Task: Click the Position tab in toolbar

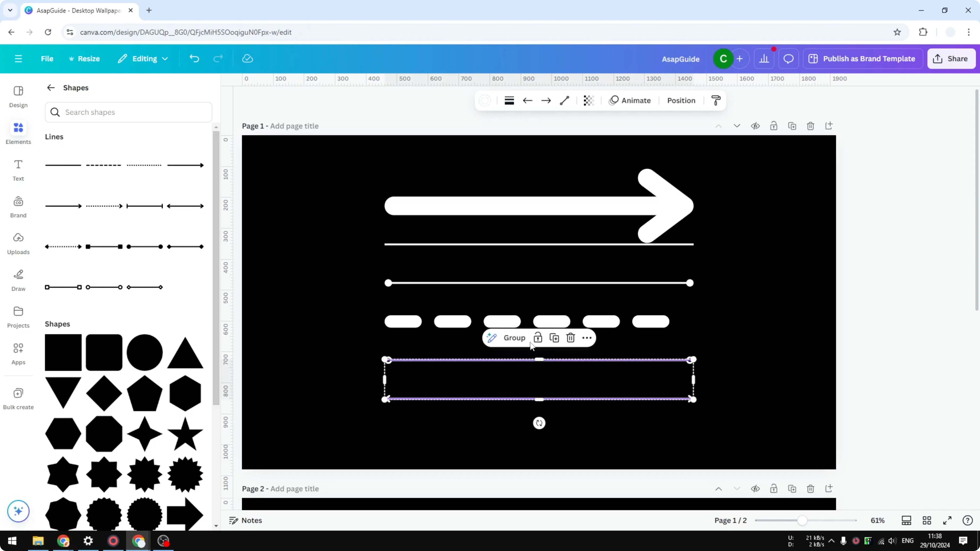Action: coord(681,100)
